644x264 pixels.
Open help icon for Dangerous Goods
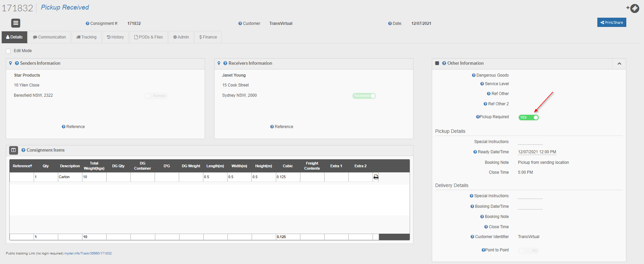click(x=474, y=75)
